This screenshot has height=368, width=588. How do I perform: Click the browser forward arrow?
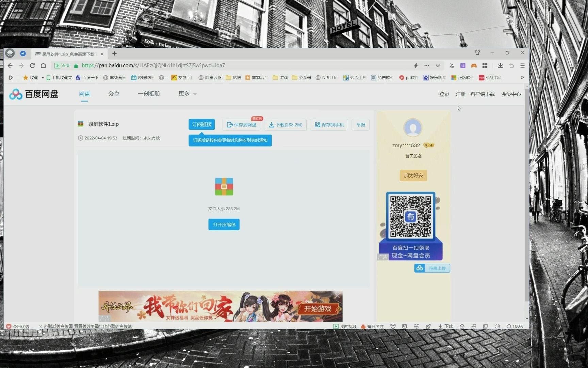(x=21, y=65)
